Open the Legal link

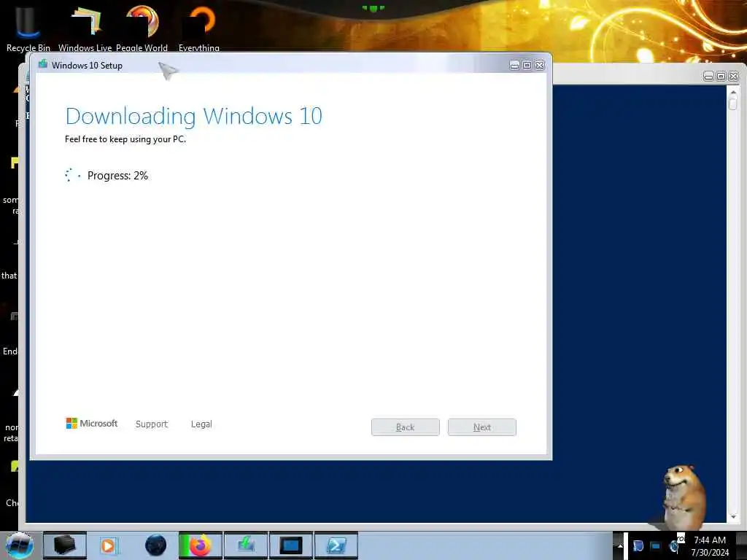pyautogui.click(x=201, y=424)
